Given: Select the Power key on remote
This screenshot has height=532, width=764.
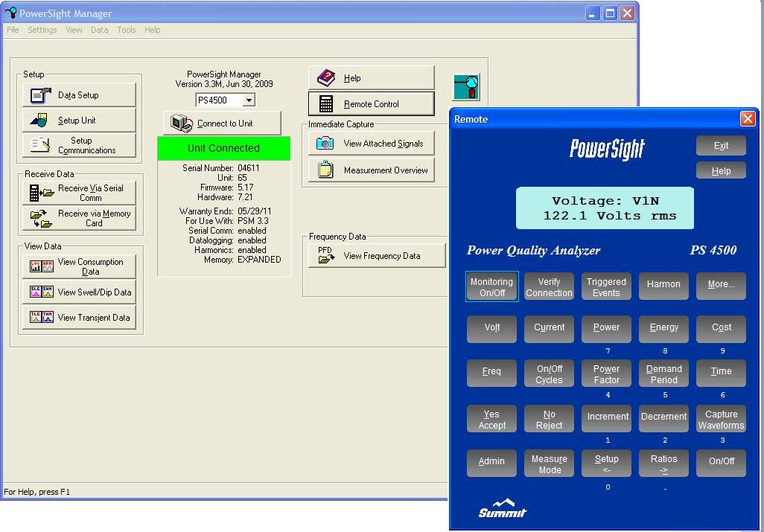Looking at the screenshot, I should tap(606, 329).
